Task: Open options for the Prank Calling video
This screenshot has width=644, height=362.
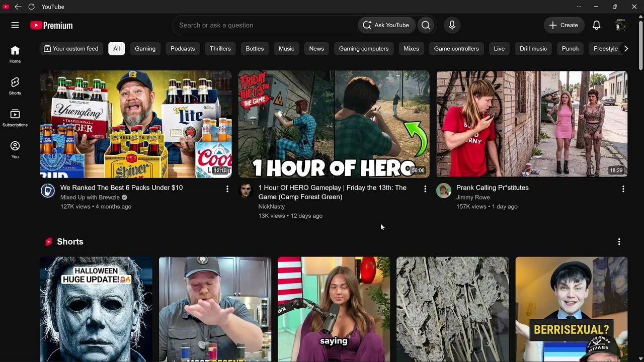Action: [x=623, y=189]
